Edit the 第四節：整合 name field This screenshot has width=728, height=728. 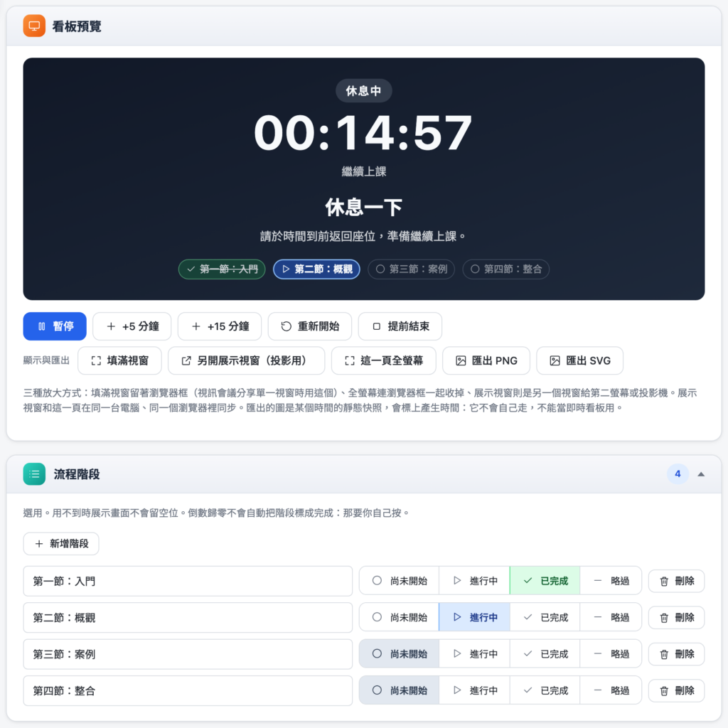pos(188,691)
